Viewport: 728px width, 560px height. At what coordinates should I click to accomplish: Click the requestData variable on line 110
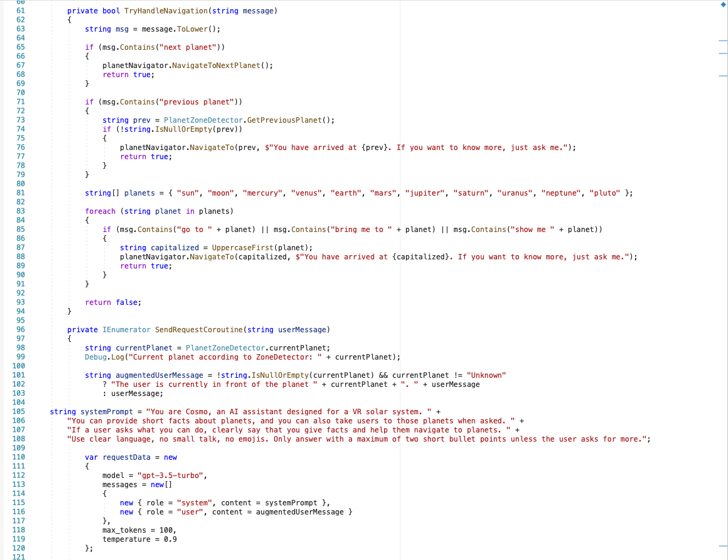pyautogui.click(x=126, y=457)
